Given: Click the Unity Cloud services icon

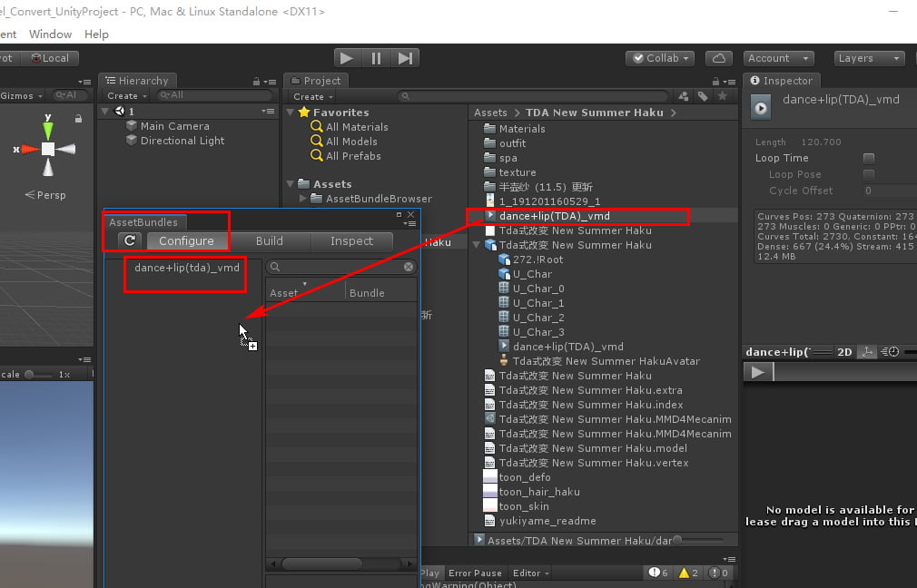Looking at the screenshot, I should tap(718, 57).
